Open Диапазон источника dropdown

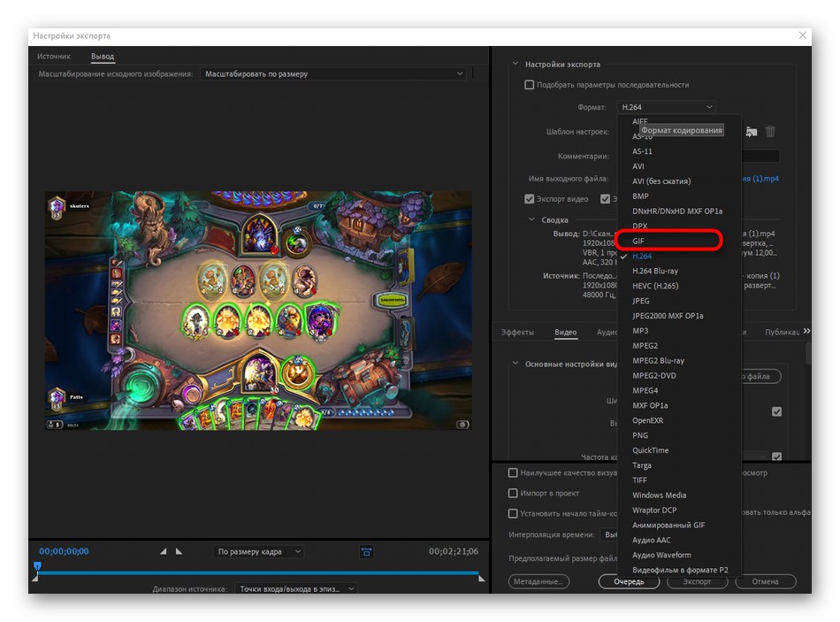296,588
